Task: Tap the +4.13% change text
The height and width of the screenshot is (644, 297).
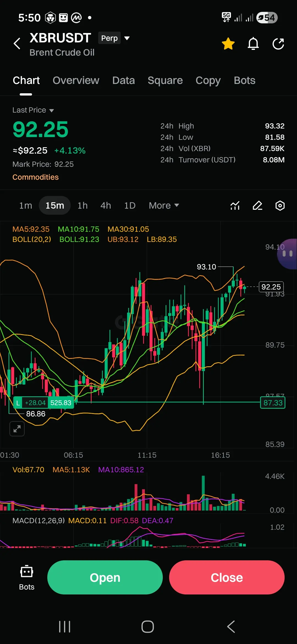Action: point(70,151)
